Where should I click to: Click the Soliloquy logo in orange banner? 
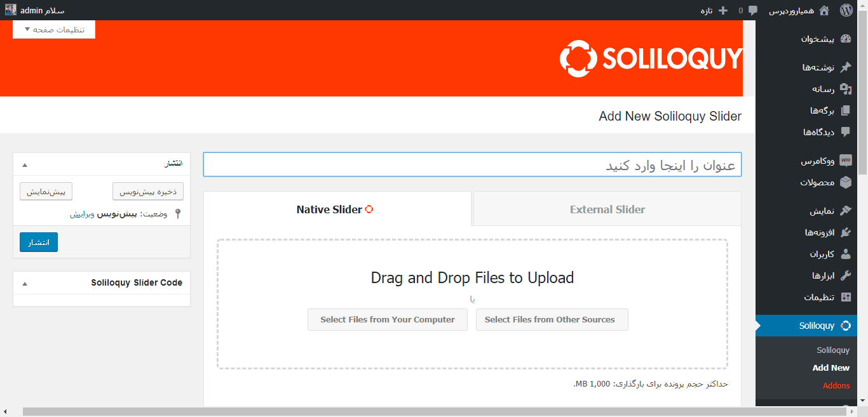[651, 59]
